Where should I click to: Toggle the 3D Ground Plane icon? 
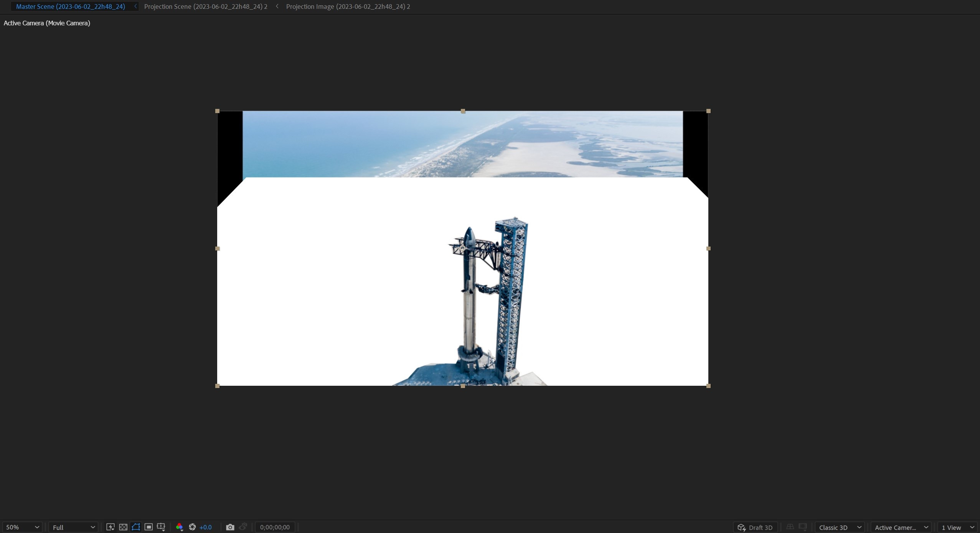[790, 527]
